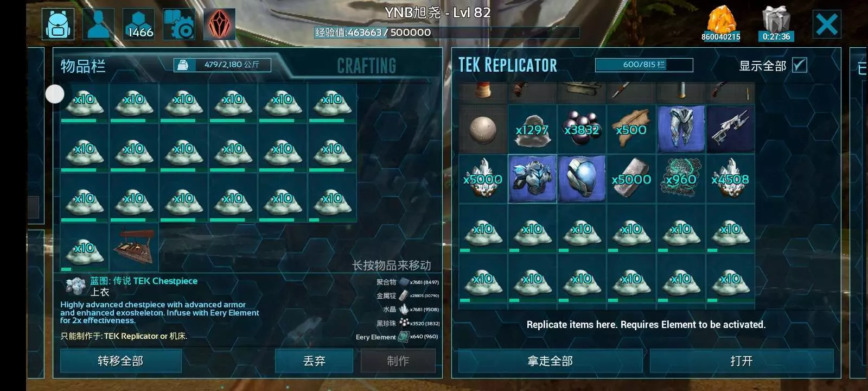Open the character profile icon
This screenshot has height=391, width=868.
click(98, 24)
